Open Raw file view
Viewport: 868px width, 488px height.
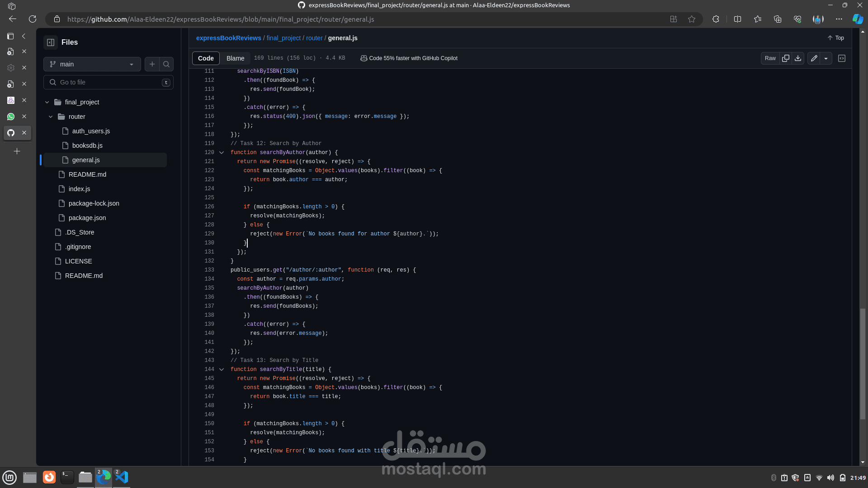point(770,58)
